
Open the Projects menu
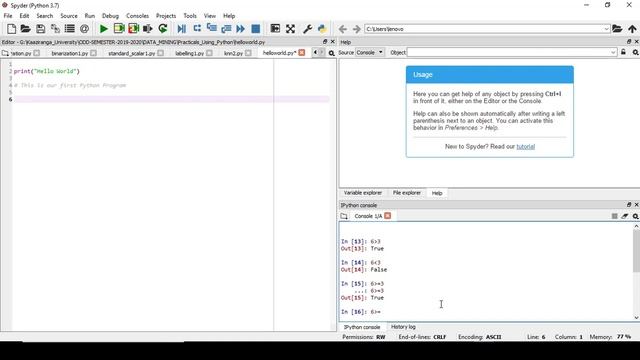166,16
